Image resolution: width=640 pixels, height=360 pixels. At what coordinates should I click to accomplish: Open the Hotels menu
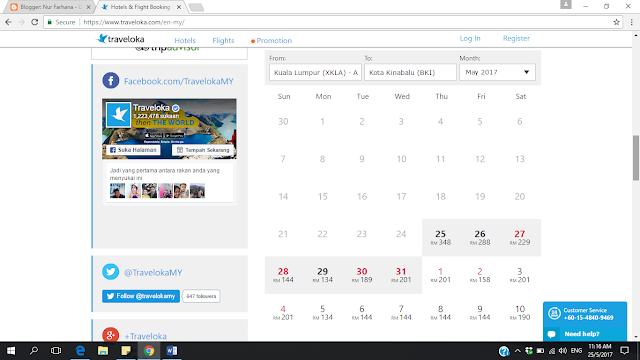[x=185, y=40]
